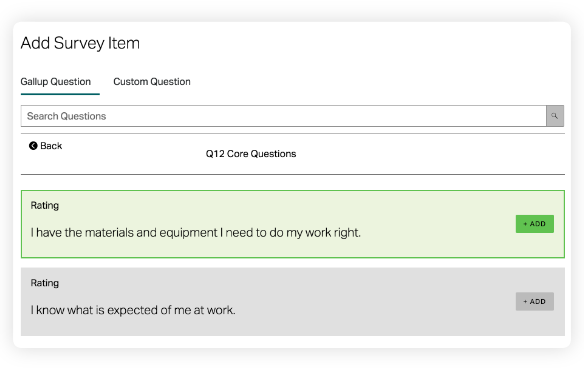Viewport: 584px width, 380px height.
Task: Click the teal underline under Gallup Question
Action: click(60, 94)
